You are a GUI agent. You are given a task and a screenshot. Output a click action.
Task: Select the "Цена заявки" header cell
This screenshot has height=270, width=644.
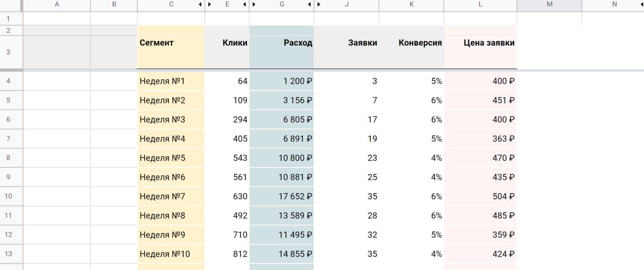click(480, 43)
